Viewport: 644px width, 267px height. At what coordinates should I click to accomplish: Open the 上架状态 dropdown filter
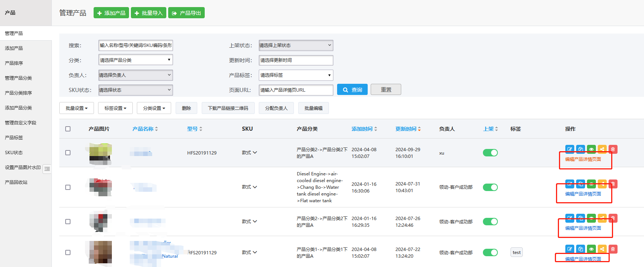[x=296, y=45]
